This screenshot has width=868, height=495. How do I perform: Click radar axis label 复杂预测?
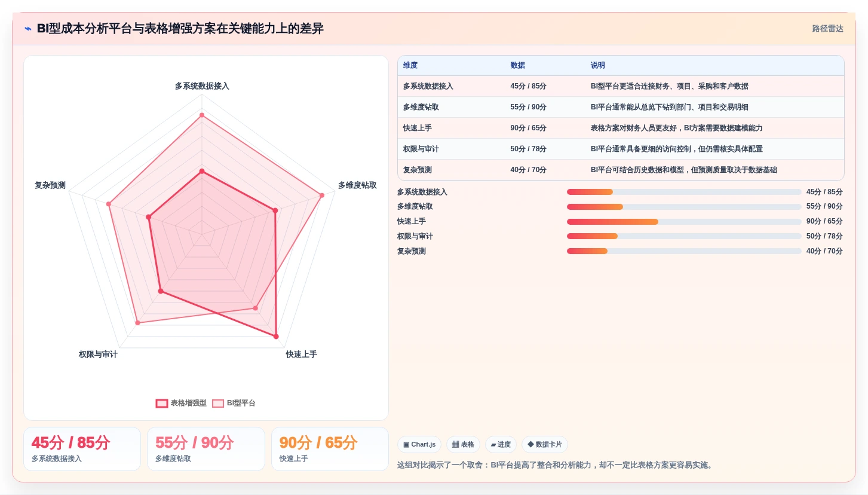click(x=50, y=185)
